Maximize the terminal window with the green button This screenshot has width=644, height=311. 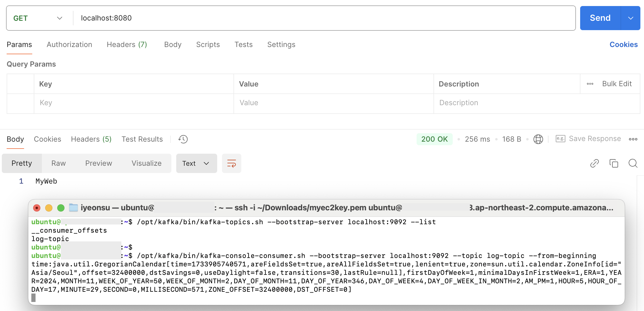(61, 208)
